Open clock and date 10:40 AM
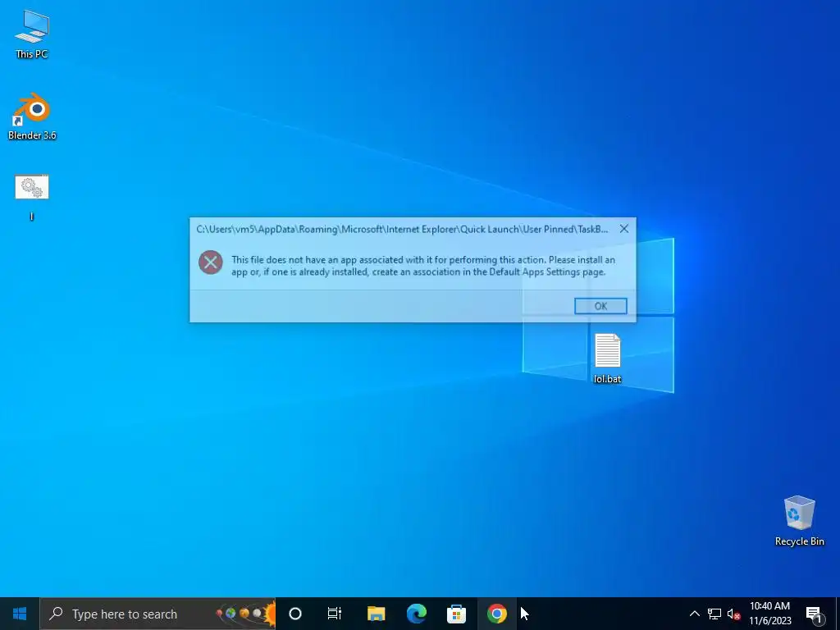840x630 pixels. (x=769, y=614)
